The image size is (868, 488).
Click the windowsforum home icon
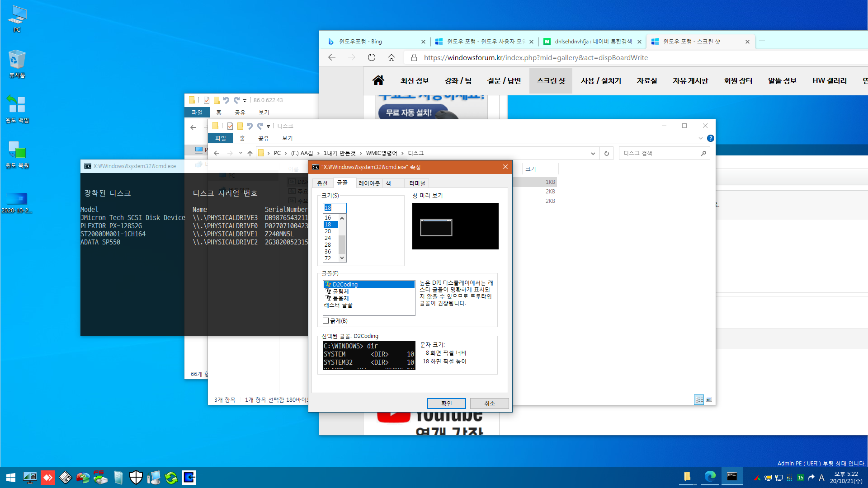378,80
